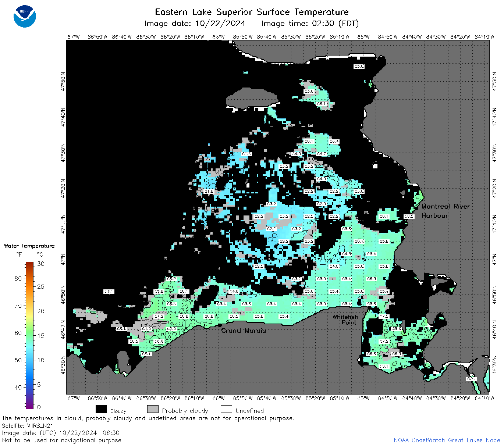Open the NOAA CoastWatch Great Lakes Node link
The height and width of the screenshot is (446, 504).
pos(447,440)
